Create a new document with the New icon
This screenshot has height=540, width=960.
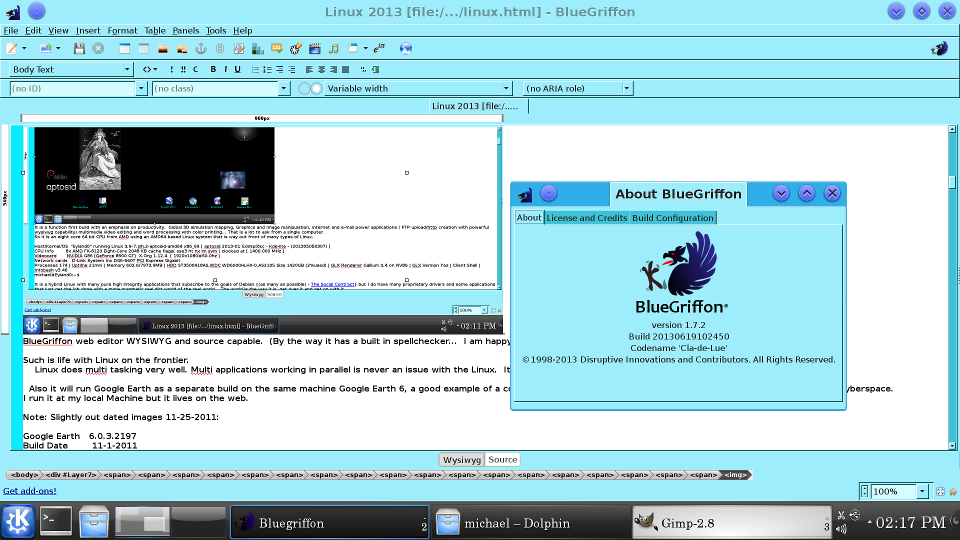(12, 48)
